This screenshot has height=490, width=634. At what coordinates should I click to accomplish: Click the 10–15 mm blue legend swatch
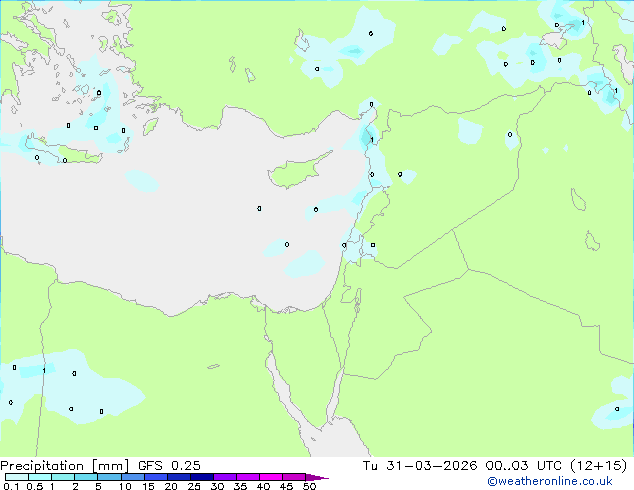[x=133, y=477]
